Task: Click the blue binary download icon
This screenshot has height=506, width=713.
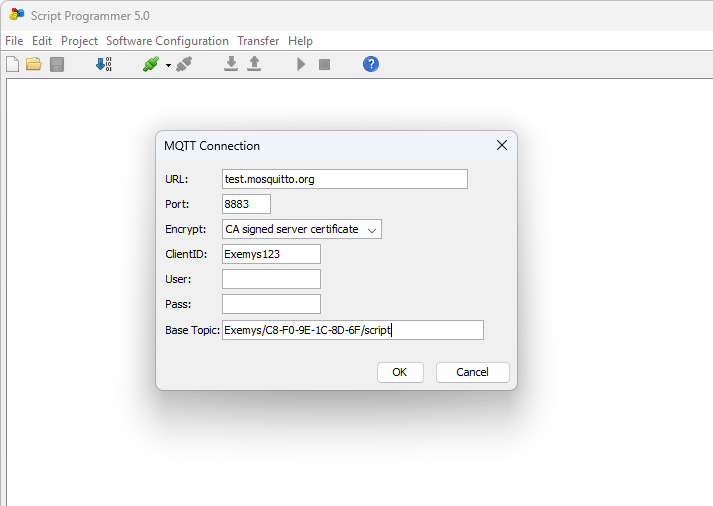Action: pyautogui.click(x=104, y=64)
